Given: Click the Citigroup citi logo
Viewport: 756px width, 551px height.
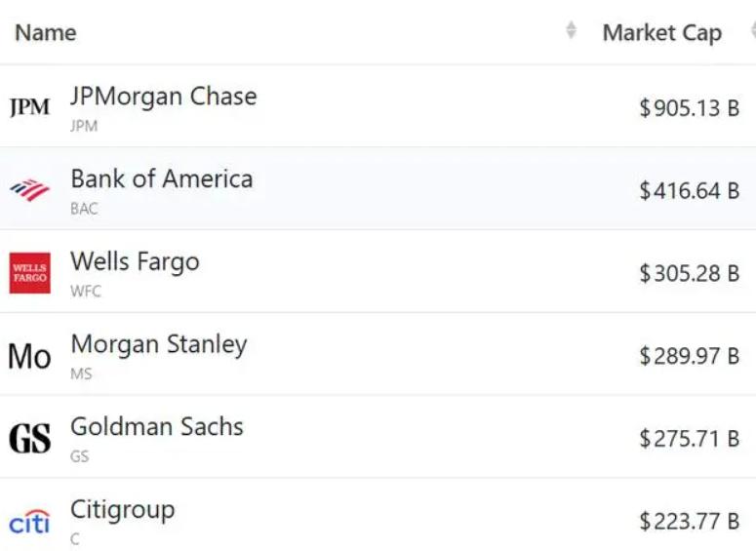Looking at the screenshot, I should pyautogui.click(x=29, y=522).
